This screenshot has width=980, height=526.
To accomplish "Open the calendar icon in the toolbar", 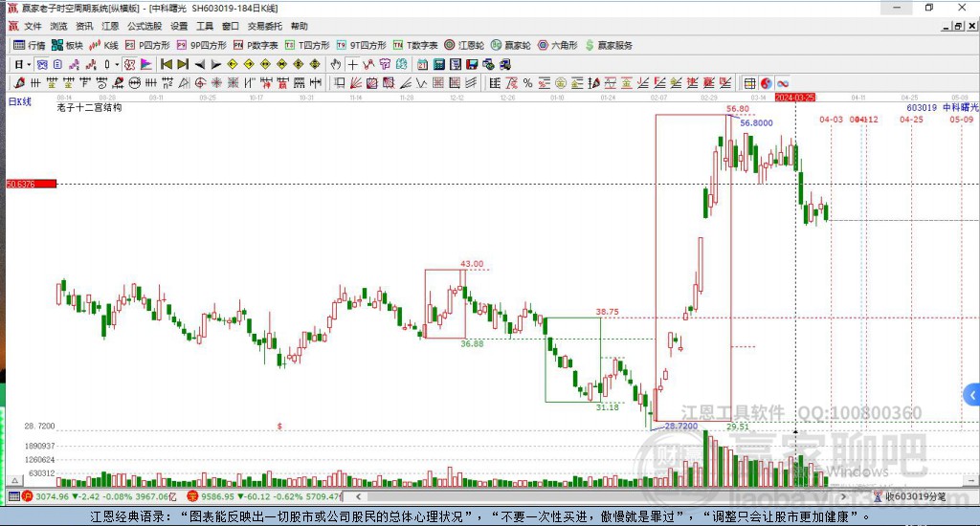I will tap(422, 64).
